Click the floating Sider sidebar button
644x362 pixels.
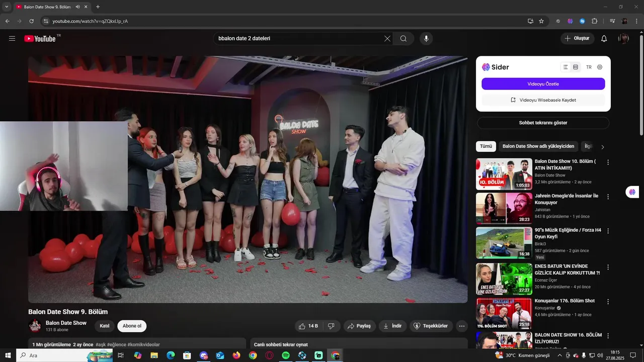[x=632, y=192]
